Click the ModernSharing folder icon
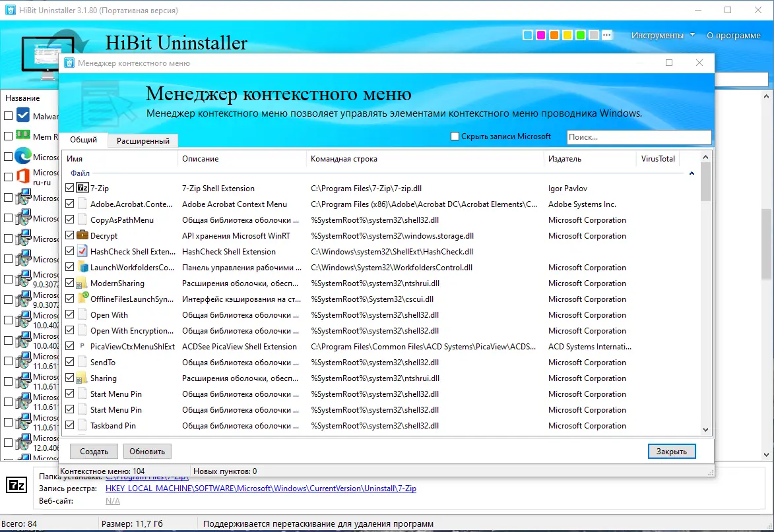This screenshot has height=532, width=774. click(x=82, y=283)
